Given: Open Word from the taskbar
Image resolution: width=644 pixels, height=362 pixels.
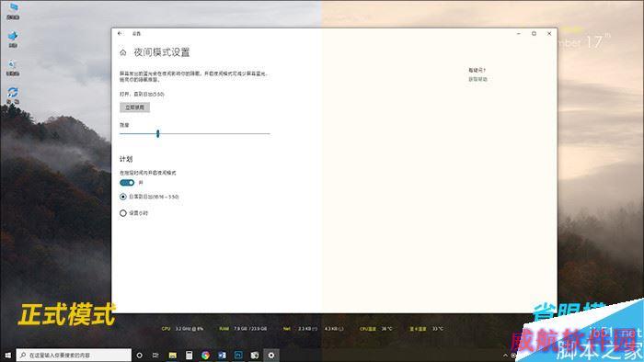Looking at the screenshot, I should pyautogui.click(x=222, y=356).
